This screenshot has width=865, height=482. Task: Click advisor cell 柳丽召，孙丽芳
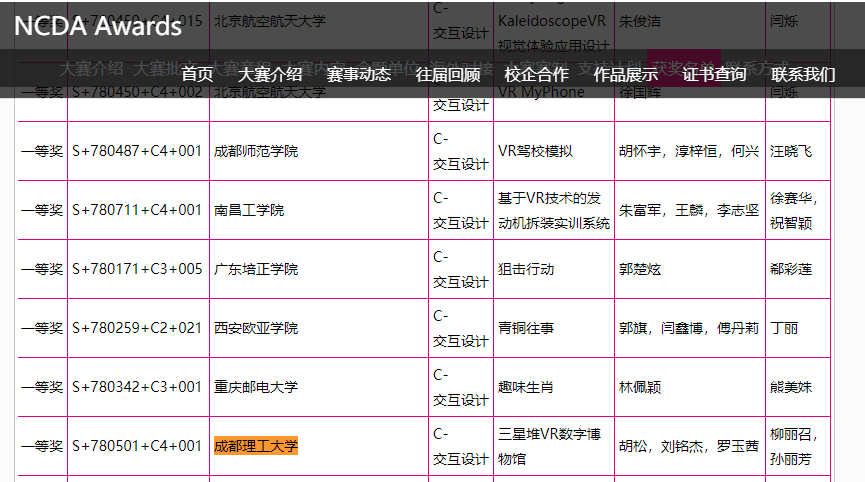(794, 446)
